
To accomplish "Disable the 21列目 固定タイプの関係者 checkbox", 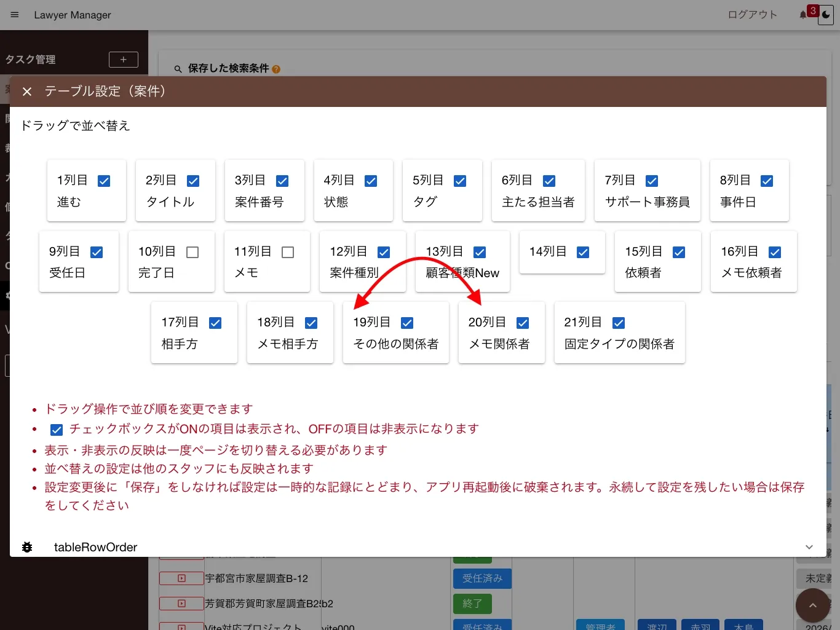I will click(x=619, y=323).
